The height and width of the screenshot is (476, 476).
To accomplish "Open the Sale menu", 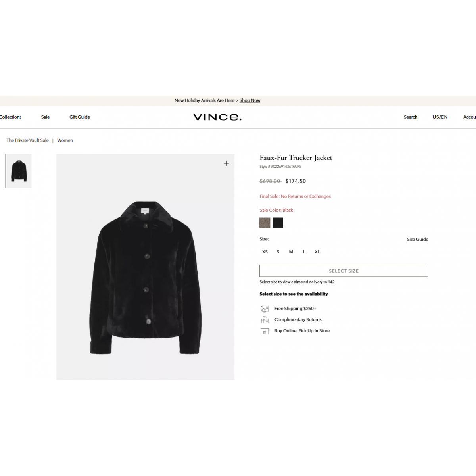I will pyautogui.click(x=45, y=117).
